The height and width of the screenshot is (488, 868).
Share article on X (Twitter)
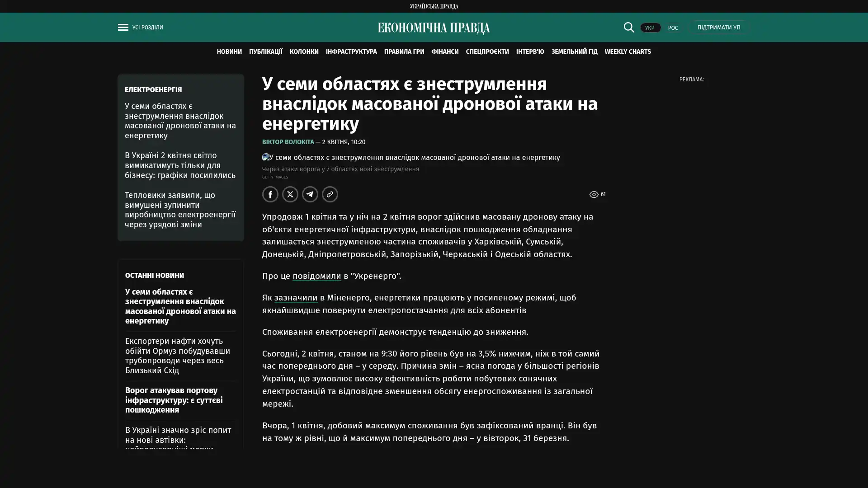[x=290, y=194]
